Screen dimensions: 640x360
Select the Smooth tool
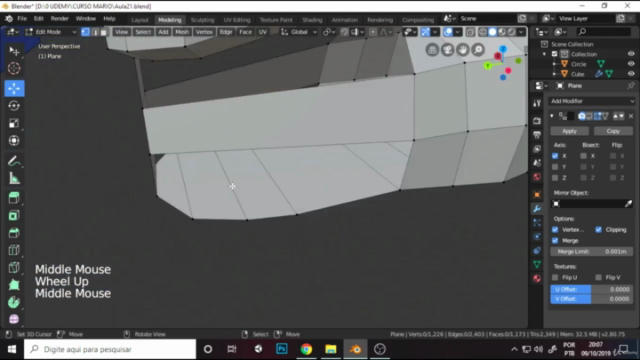point(14,319)
